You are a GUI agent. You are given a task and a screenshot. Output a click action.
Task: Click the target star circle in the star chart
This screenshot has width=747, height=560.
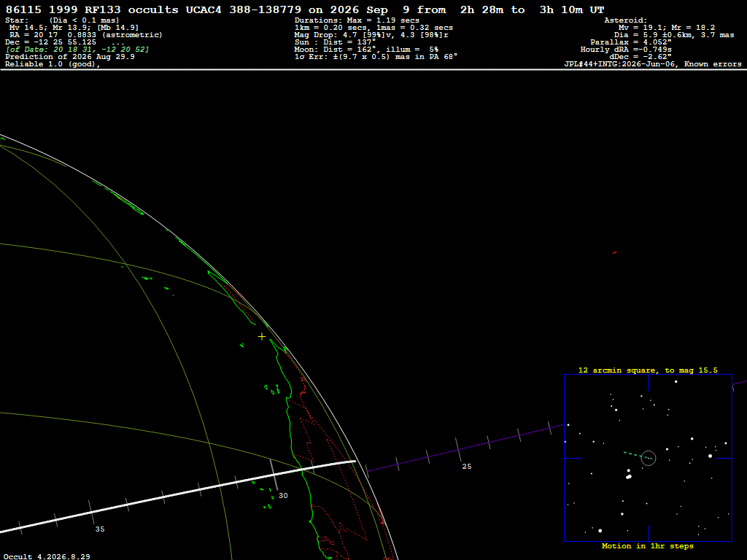tap(649, 458)
